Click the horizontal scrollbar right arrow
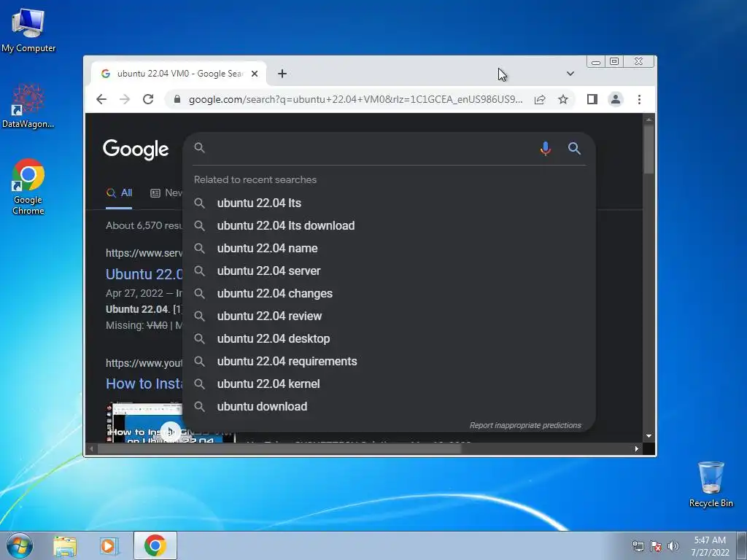 tap(636, 448)
